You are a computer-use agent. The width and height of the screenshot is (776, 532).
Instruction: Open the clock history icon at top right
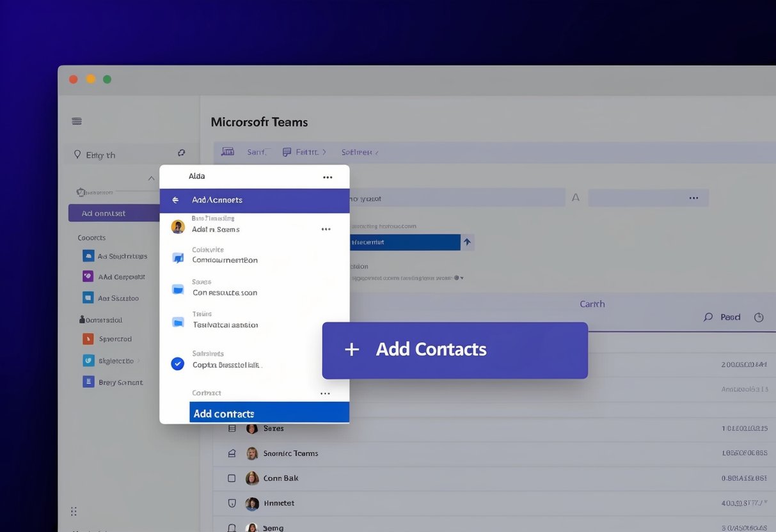(759, 317)
